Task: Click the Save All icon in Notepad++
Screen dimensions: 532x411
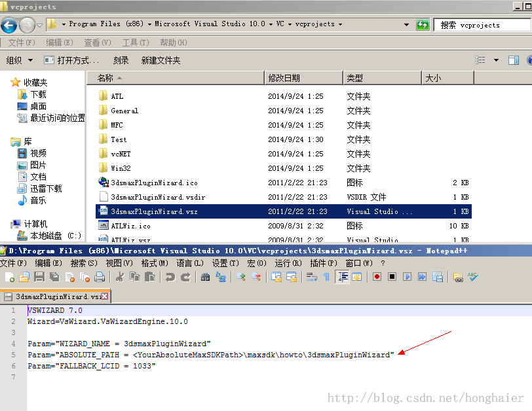Action: [x=54, y=277]
